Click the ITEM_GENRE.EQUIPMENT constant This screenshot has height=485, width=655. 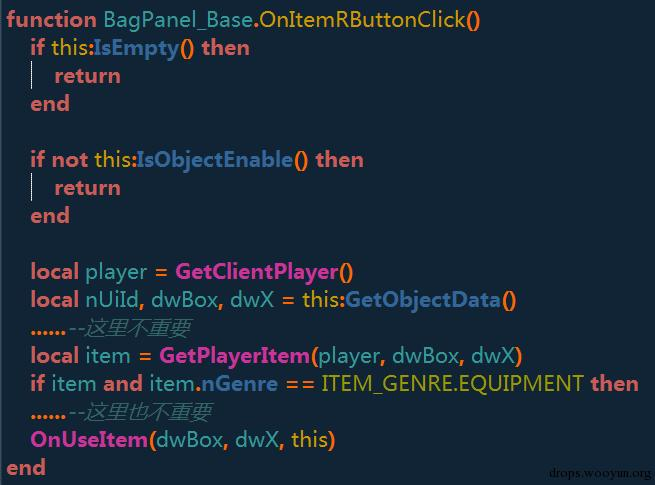click(452, 384)
